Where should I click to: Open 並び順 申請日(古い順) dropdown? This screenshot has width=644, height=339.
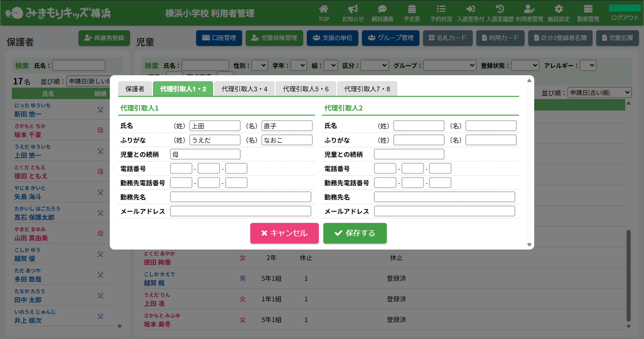599,93
